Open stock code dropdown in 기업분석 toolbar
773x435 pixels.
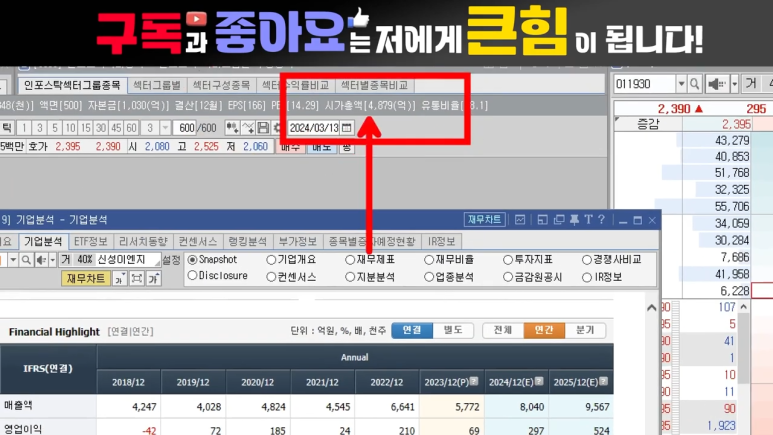point(13,259)
